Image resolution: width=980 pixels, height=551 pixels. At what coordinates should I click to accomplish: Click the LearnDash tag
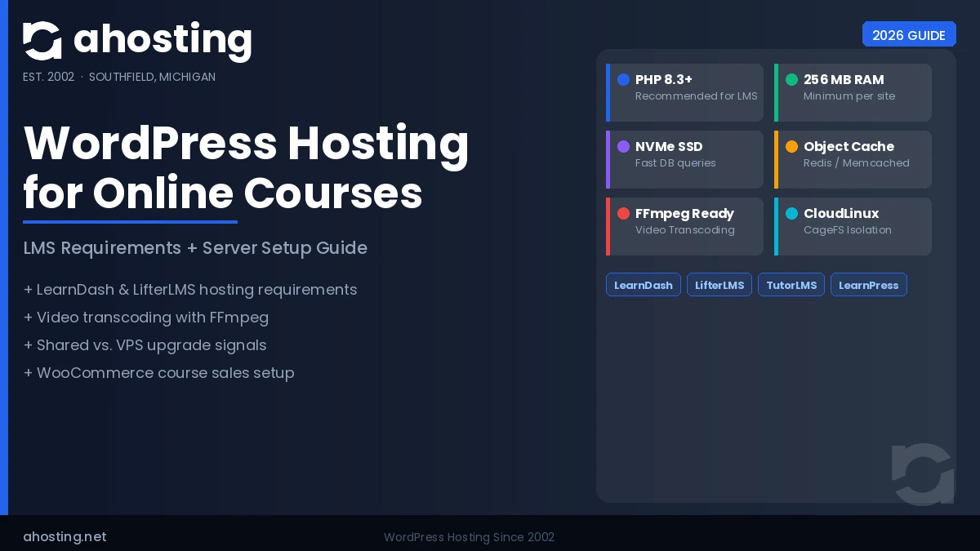644,285
